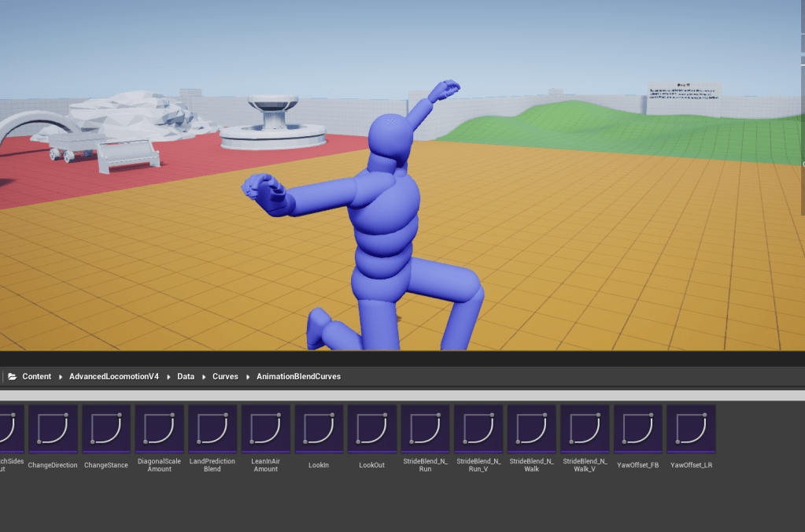Select the StrideBlend_N_Walk curve asset

[531, 430]
